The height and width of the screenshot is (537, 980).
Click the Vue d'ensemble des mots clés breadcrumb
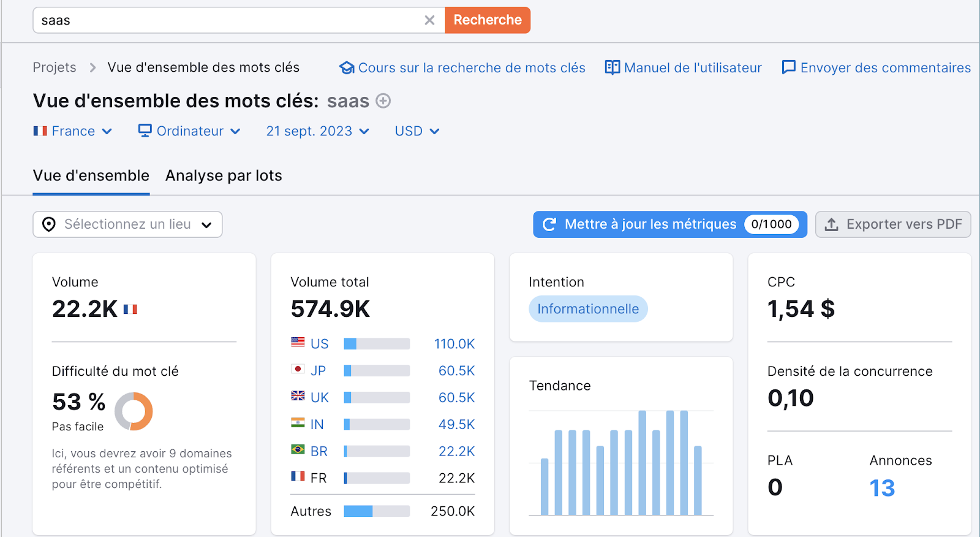pyautogui.click(x=203, y=67)
